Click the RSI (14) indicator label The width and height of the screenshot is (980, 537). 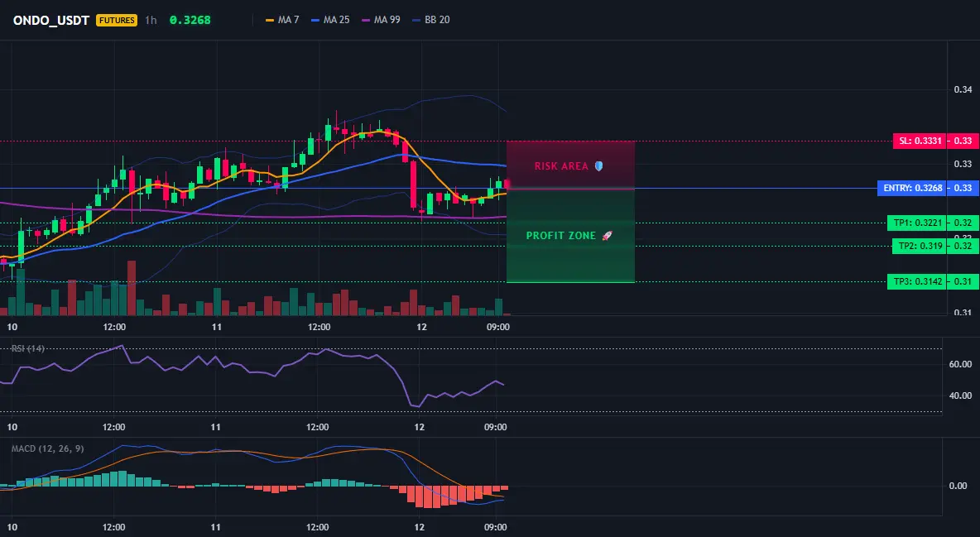pos(28,348)
